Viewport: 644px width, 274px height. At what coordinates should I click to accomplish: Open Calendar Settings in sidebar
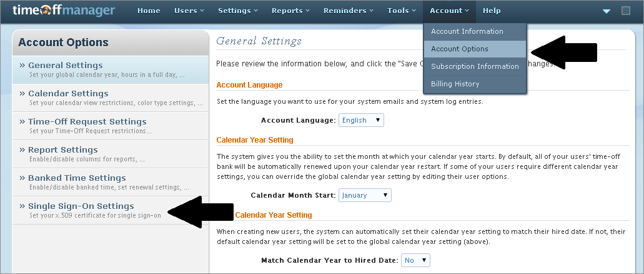111,98
